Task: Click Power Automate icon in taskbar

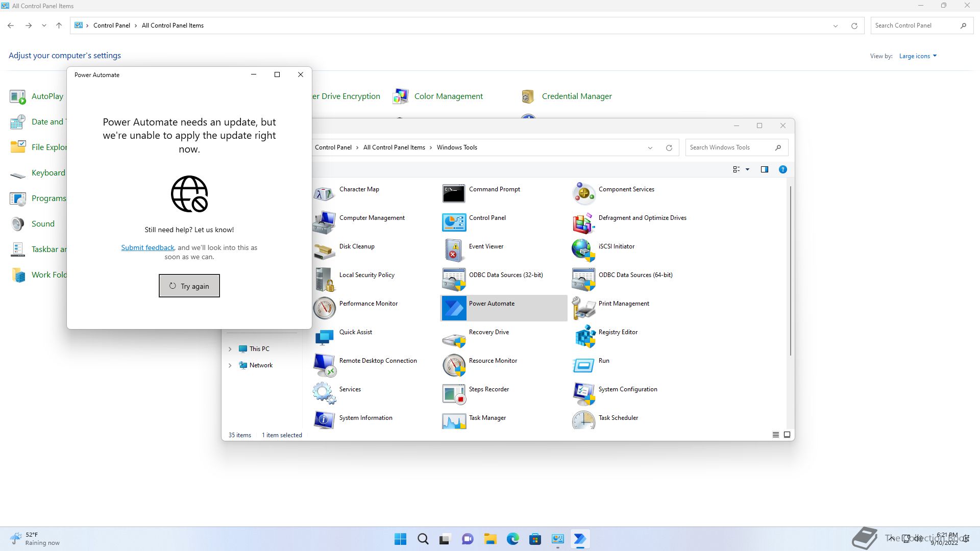Action: pos(580,539)
